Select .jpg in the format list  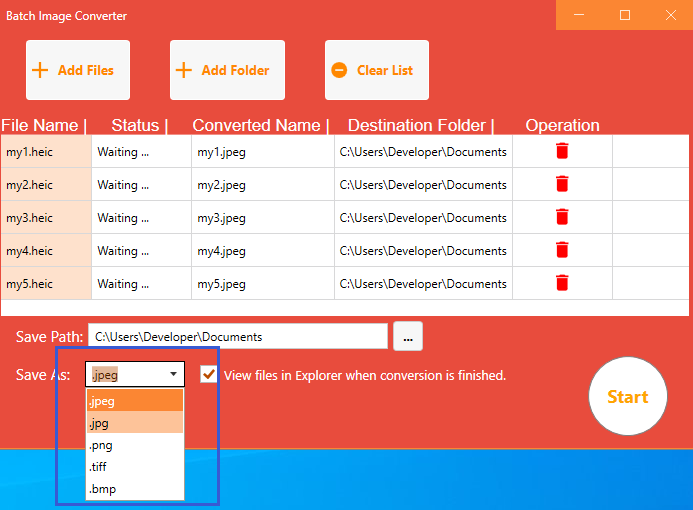(134, 423)
